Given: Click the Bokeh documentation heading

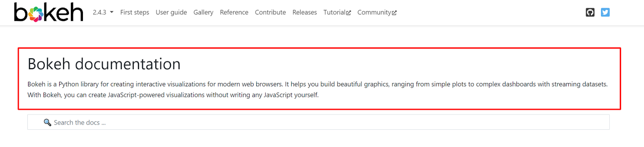Looking at the screenshot, I should click(x=104, y=64).
